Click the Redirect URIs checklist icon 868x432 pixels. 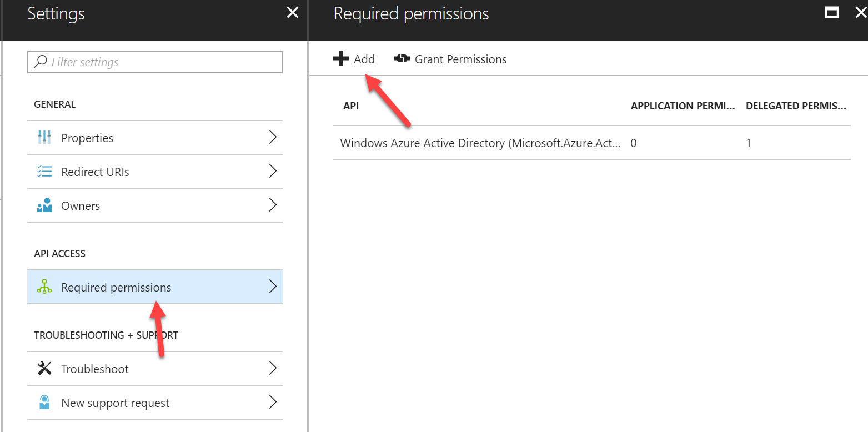[44, 172]
